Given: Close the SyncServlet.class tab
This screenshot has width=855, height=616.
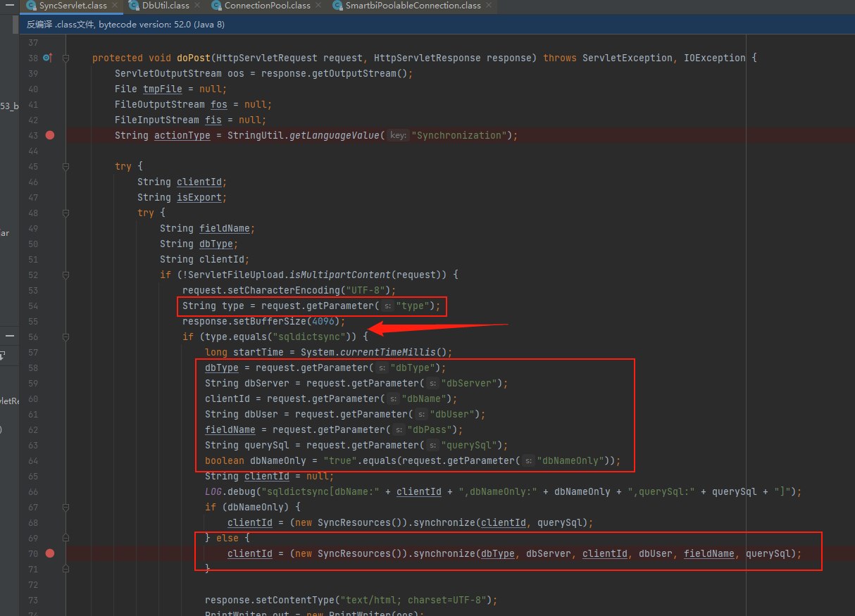Looking at the screenshot, I should tap(116, 6).
